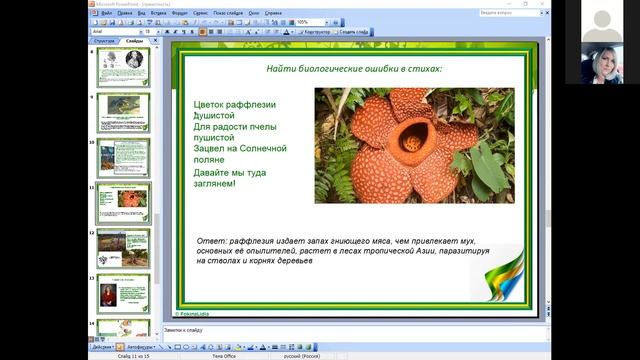640x360 pixels.
Task: Click the Paste icon in standard toolbar
Action: pyautogui.click(x=185, y=22)
